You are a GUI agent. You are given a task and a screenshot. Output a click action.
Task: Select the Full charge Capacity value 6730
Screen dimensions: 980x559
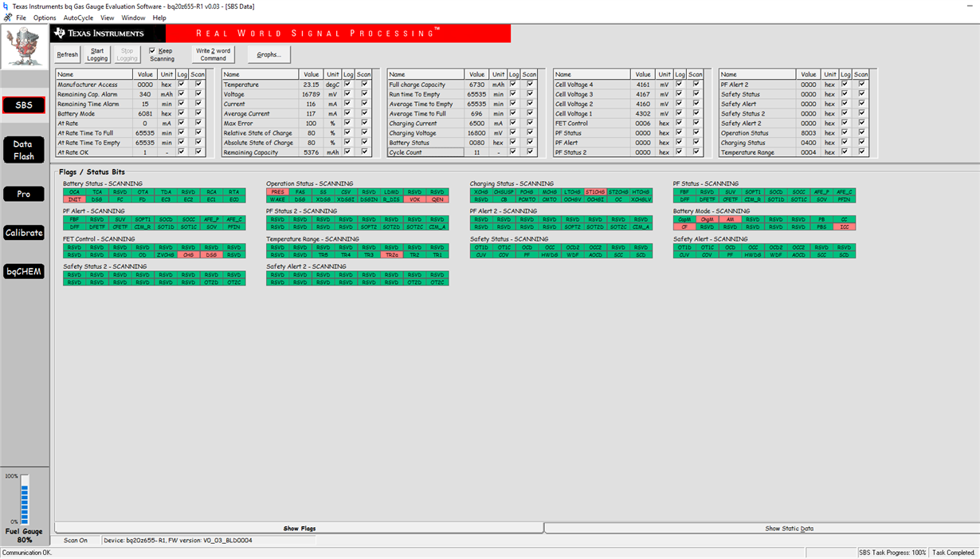click(476, 84)
